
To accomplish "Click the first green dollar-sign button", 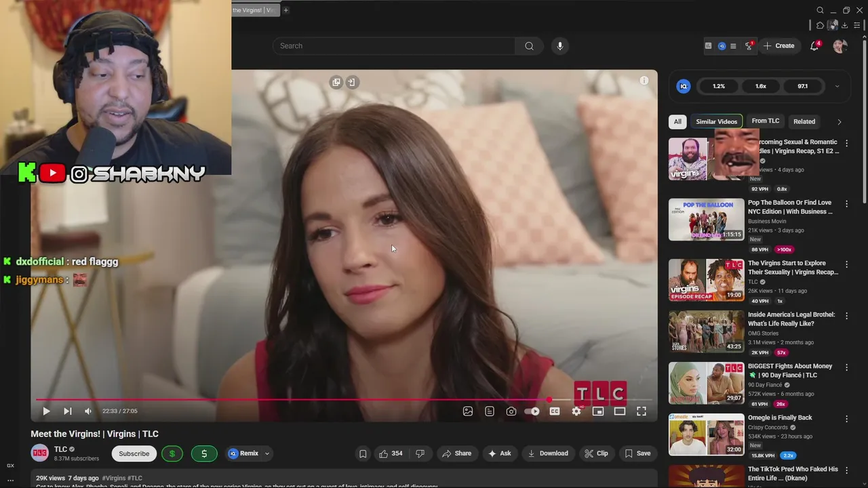I will coord(172,453).
